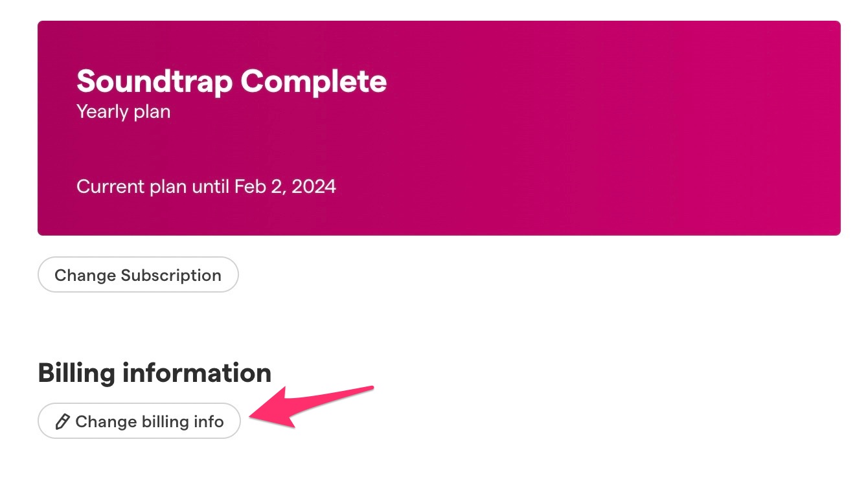Click the 'Yearly plan' label
868x479 pixels.
(x=123, y=111)
